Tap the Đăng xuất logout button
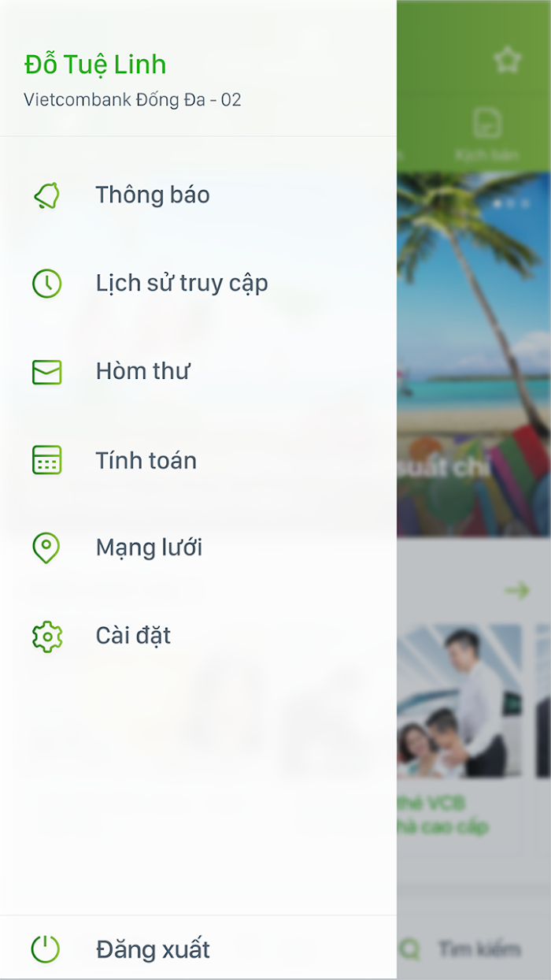551x980 pixels. 198,948
